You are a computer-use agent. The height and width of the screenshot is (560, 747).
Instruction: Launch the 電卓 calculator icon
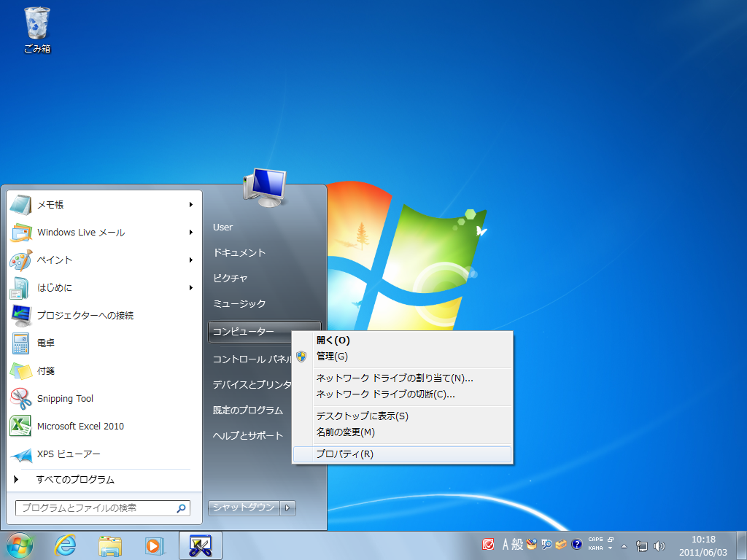(20, 343)
